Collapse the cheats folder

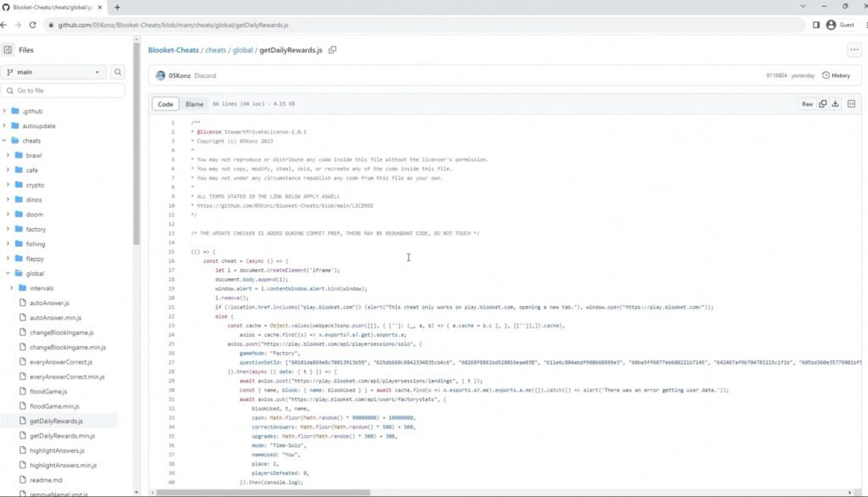[4, 141]
